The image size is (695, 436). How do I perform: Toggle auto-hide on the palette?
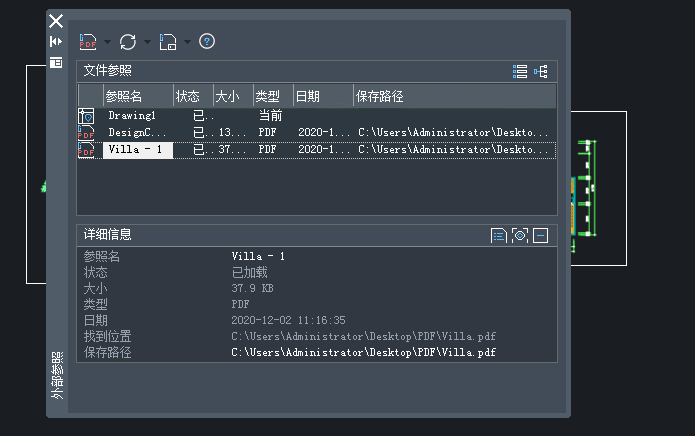pyautogui.click(x=56, y=41)
